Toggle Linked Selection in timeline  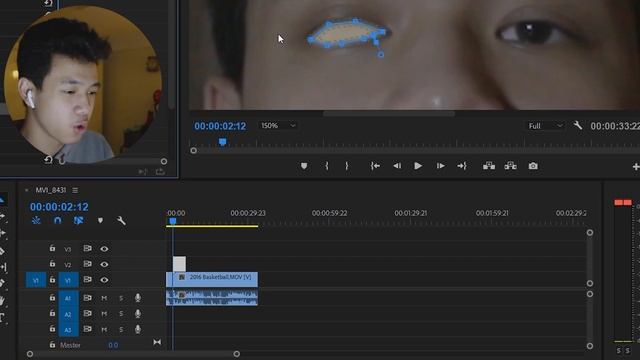click(79, 220)
